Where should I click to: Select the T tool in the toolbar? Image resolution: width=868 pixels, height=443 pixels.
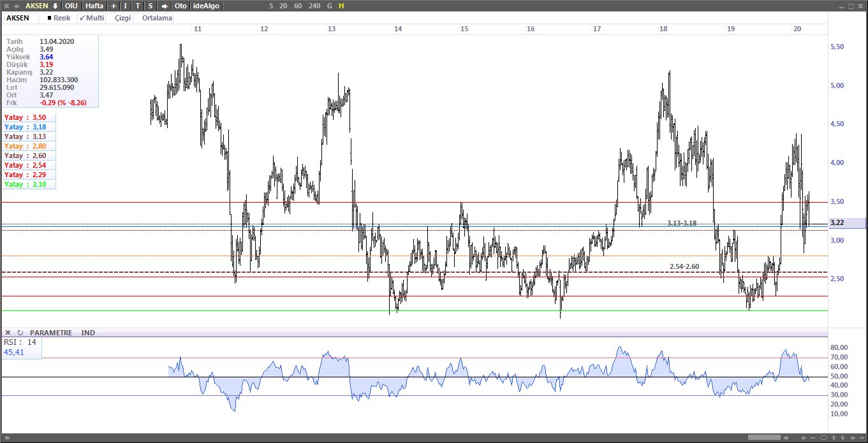[x=138, y=6]
